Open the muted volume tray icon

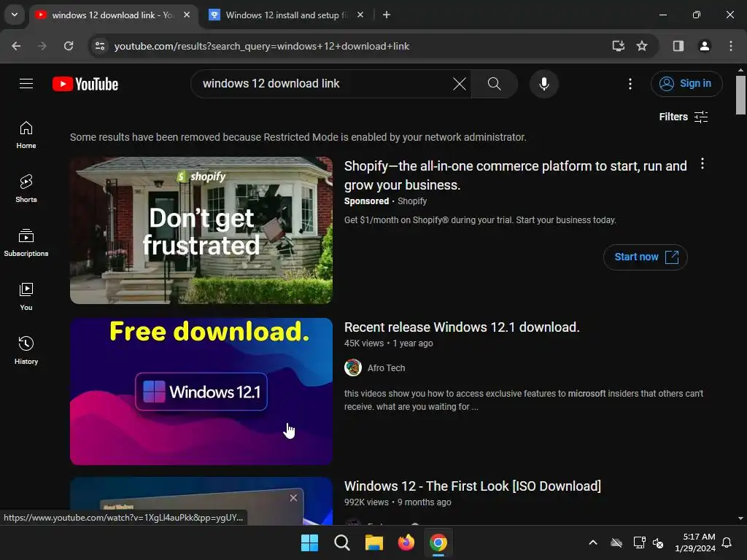click(659, 542)
